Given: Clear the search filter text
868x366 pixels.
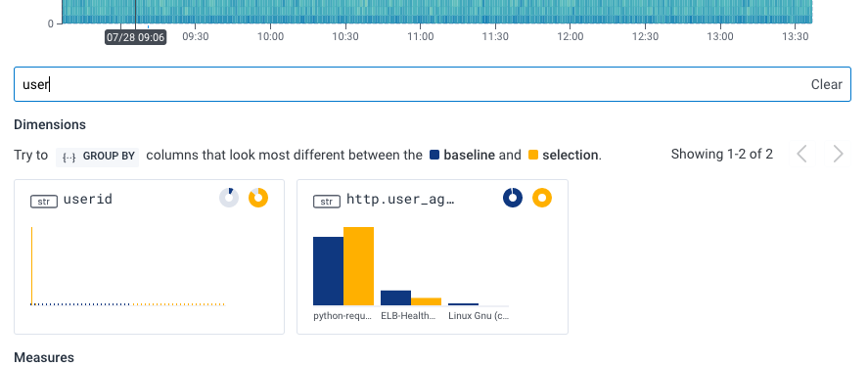Looking at the screenshot, I should coord(827,84).
